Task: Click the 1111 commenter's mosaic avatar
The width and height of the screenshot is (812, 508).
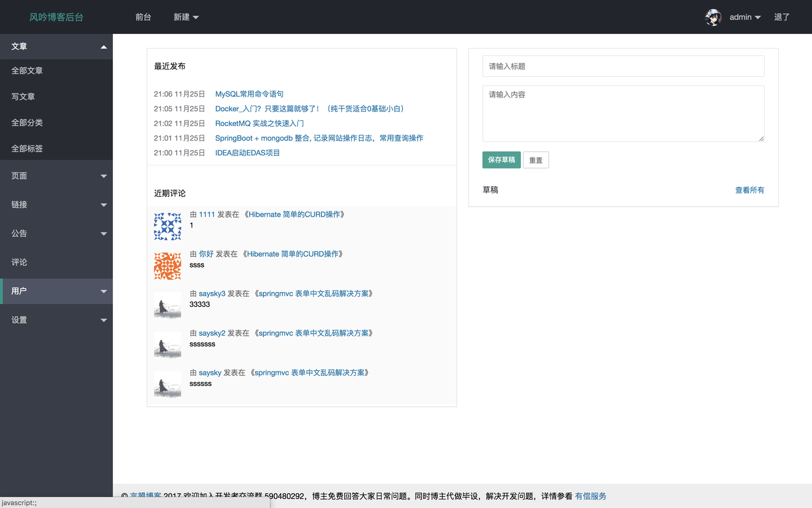Action: point(167,225)
